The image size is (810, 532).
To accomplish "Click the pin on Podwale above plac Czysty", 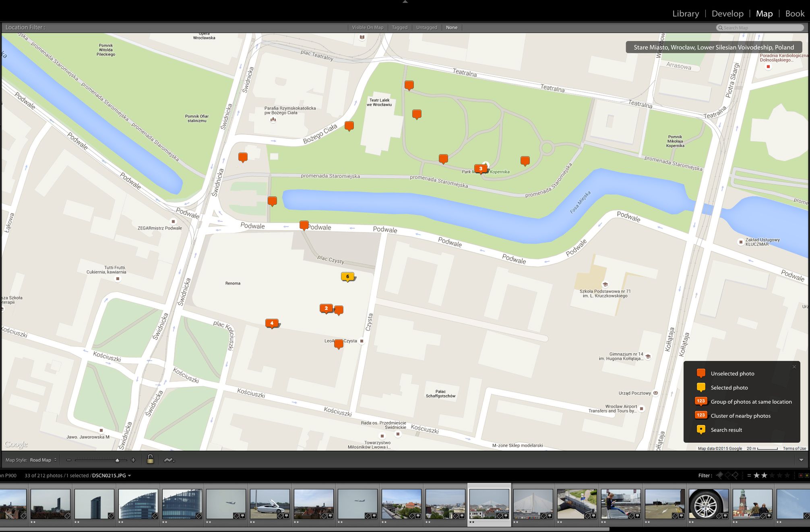I will (x=304, y=225).
